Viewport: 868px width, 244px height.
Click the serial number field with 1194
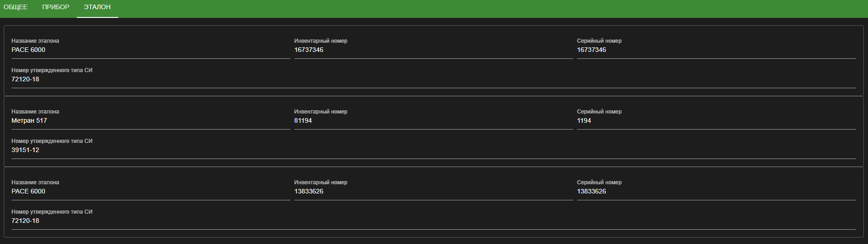coord(716,120)
